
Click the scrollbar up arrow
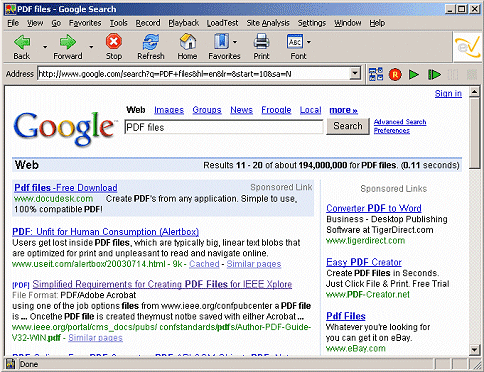(474, 92)
